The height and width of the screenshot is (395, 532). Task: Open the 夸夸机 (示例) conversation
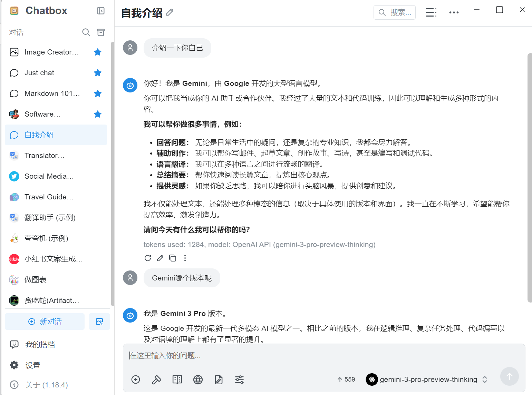(x=56, y=238)
